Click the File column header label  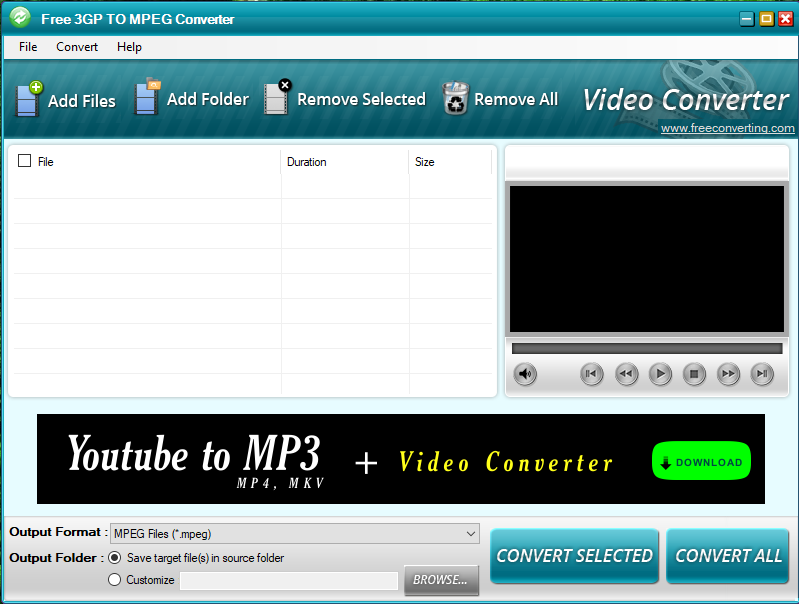45,162
